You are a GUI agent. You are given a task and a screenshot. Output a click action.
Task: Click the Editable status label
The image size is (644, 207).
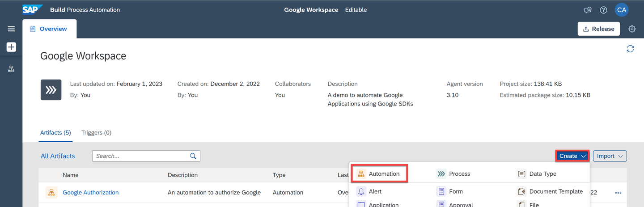(x=356, y=10)
